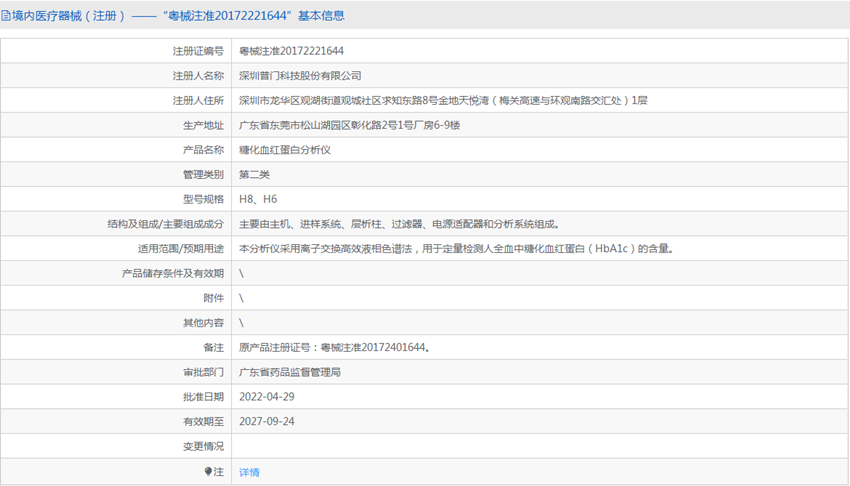Click the document icon beside the page title
Screen dimensions: 850x486
click(x=5, y=16)
